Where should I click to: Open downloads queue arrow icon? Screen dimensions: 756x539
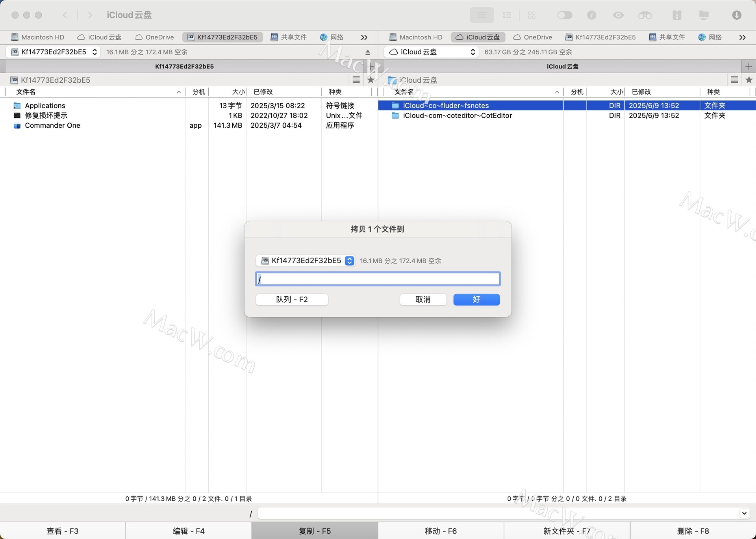pyautogui.click(x=737, y=15)
